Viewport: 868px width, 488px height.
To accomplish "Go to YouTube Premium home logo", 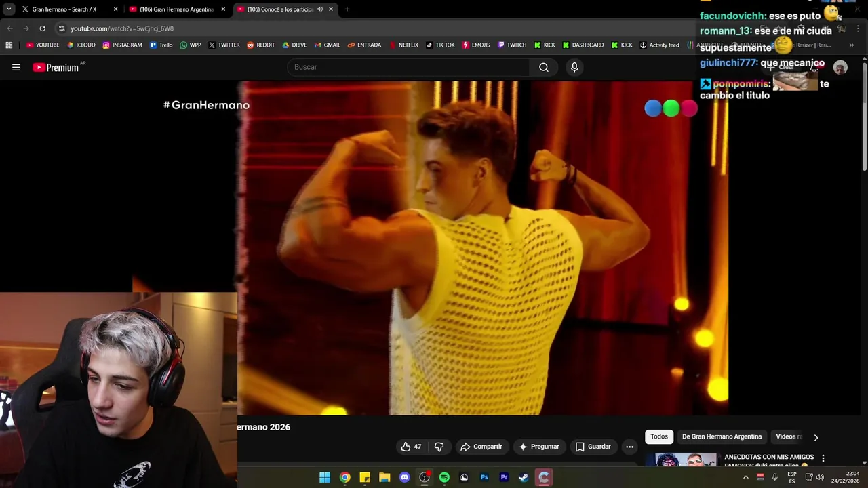I will pos(56,67).
